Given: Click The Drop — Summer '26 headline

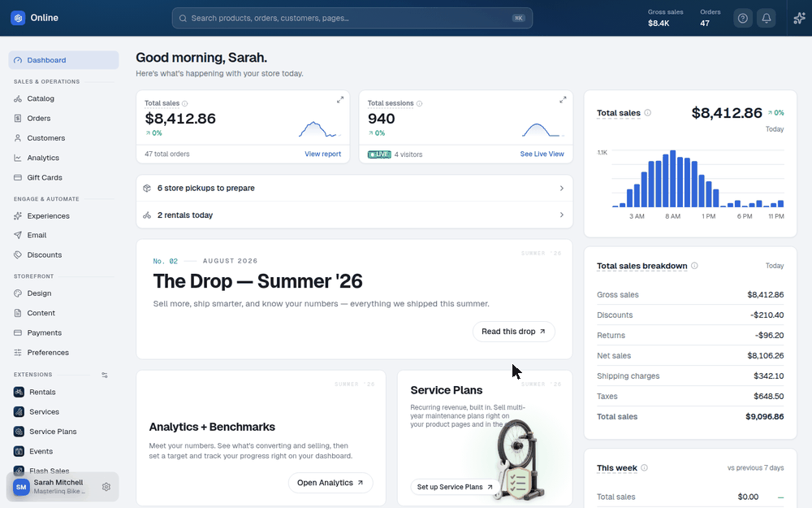Looking at the screenshot, I should 258,281.
